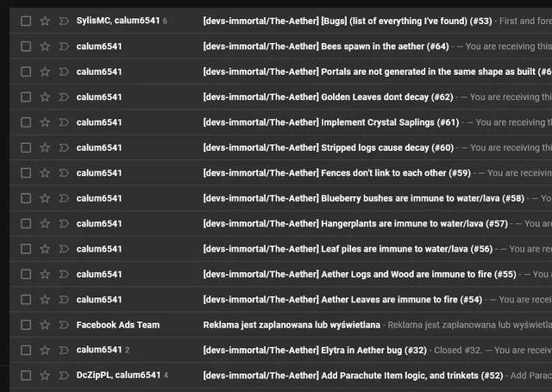
Task: Star the Facebook Ads Team email
Action: 45,325
